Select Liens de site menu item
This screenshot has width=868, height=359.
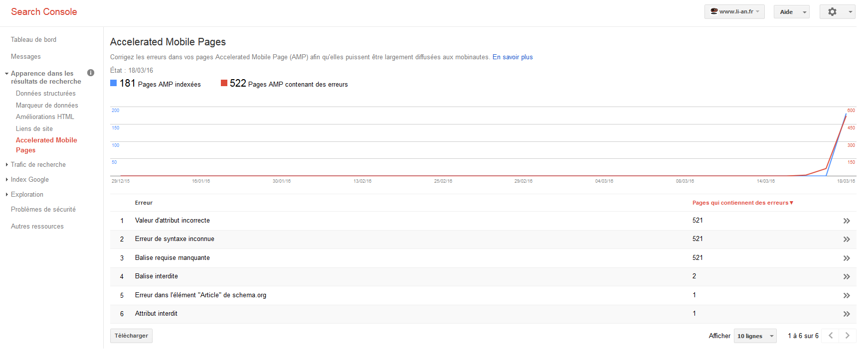pos(34,128)
